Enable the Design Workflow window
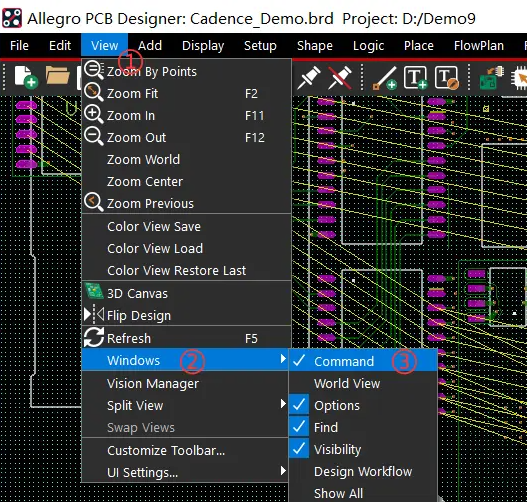The width and height of the screenshot is (527, 502). click(363, 471)
